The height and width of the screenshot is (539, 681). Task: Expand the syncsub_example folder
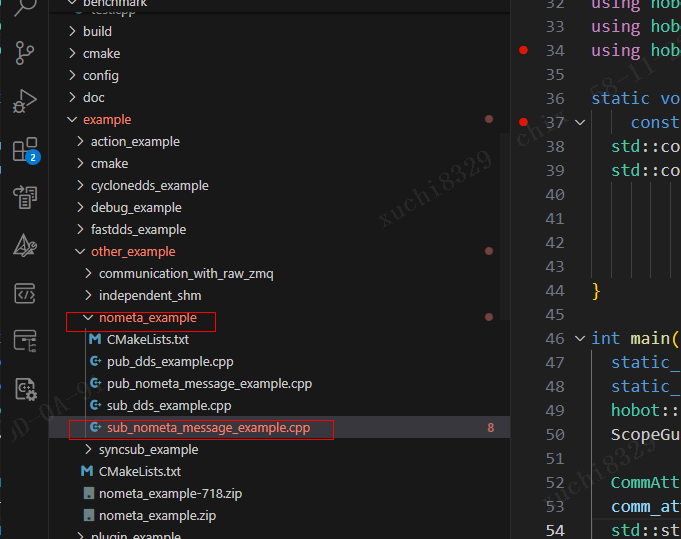point(148,450)
